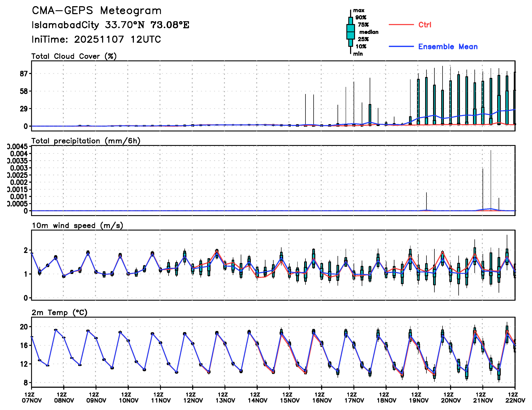532x410 pixels.
Task: Click the 87 cloud cover axis value
Action: [24, 73]
